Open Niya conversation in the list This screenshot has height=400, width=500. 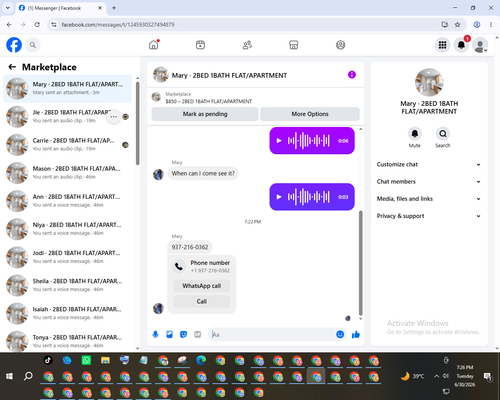click(x=68, y=229)
